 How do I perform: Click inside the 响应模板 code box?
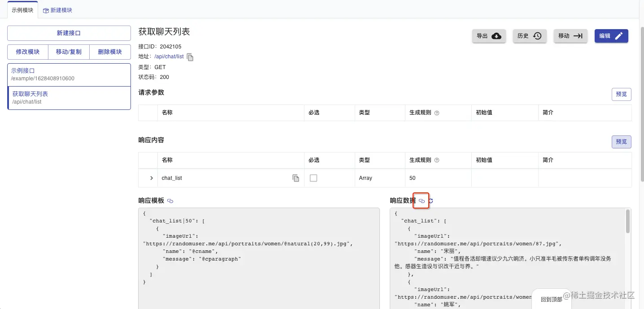pyautogui.click(x=259, y=258)
